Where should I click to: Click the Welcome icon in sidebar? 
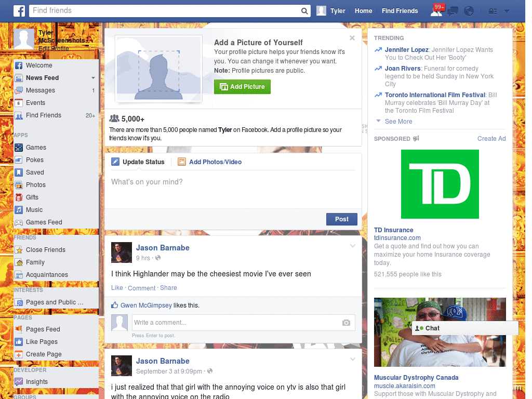coord(19,65)
